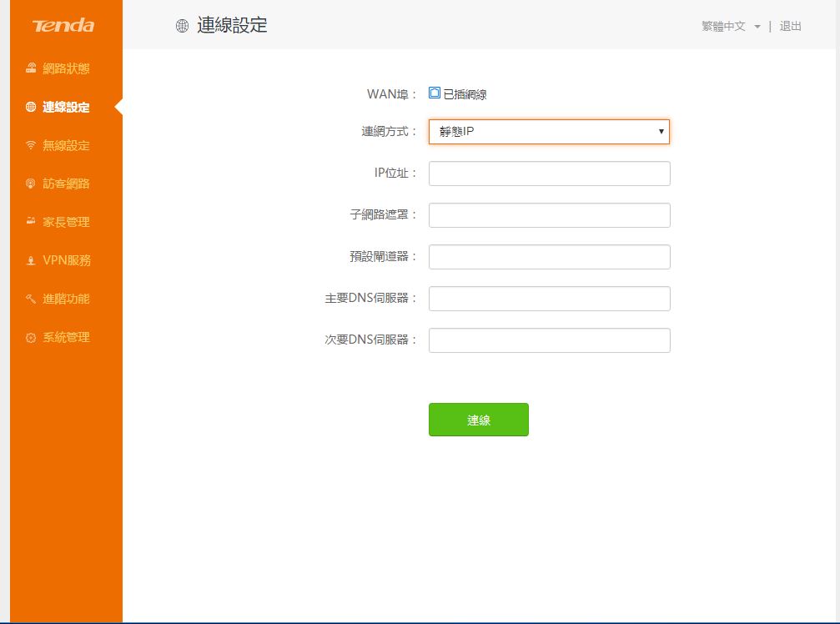Click the 連線設定 page title
840x624 pixels.
[232, 25]
